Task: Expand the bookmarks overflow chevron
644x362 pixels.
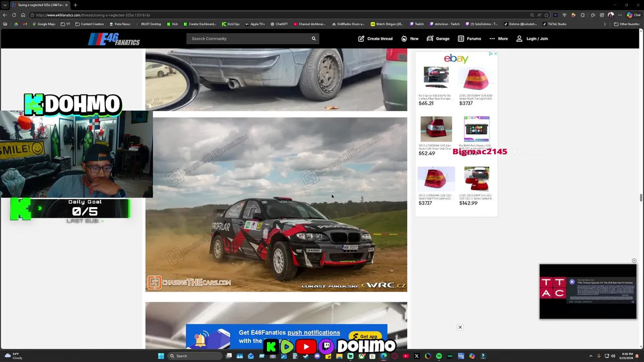Action: (605, 24)
